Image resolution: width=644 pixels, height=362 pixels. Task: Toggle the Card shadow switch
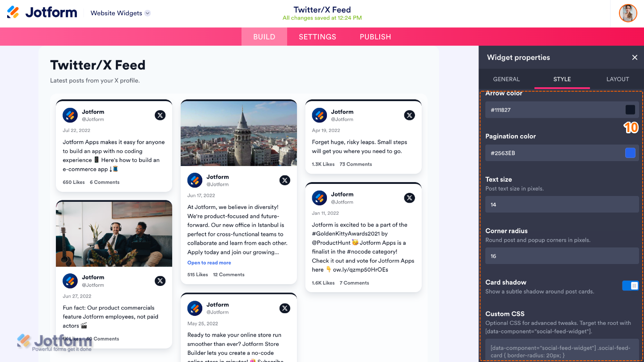(x=631, y=285)
